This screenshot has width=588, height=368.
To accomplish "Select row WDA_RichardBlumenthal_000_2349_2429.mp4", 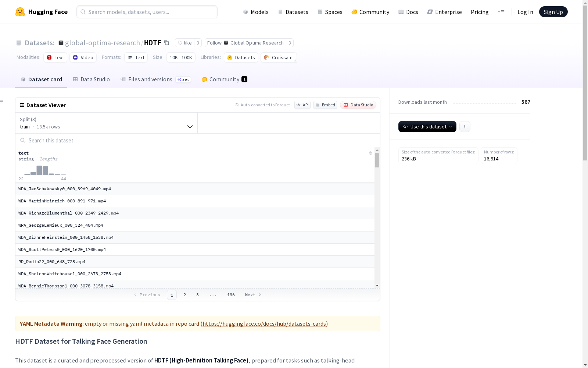I will pos(195,213).
